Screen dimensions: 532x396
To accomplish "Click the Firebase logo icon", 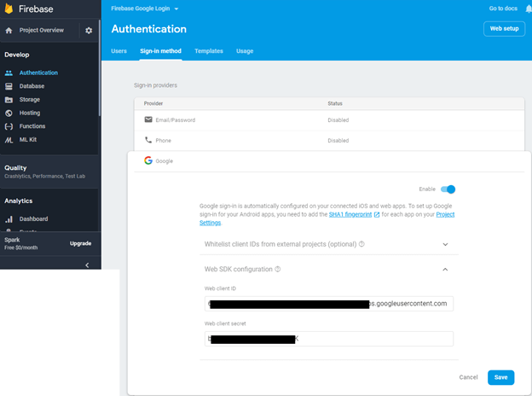I will click(x=9, y=9).
